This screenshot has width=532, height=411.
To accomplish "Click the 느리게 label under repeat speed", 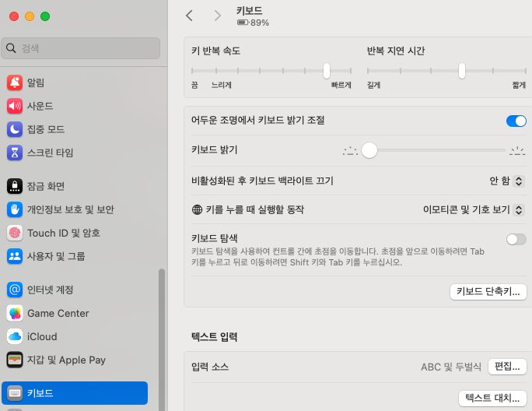I will [221, 85].
